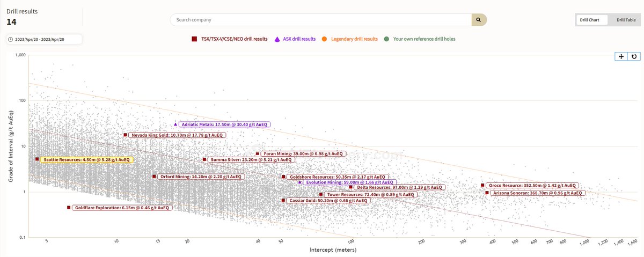This screenshot has height=257, width=644.
Task: Open Arizona Sonoran 368.70m @ 0.96 label
Action: pos(538,192)
